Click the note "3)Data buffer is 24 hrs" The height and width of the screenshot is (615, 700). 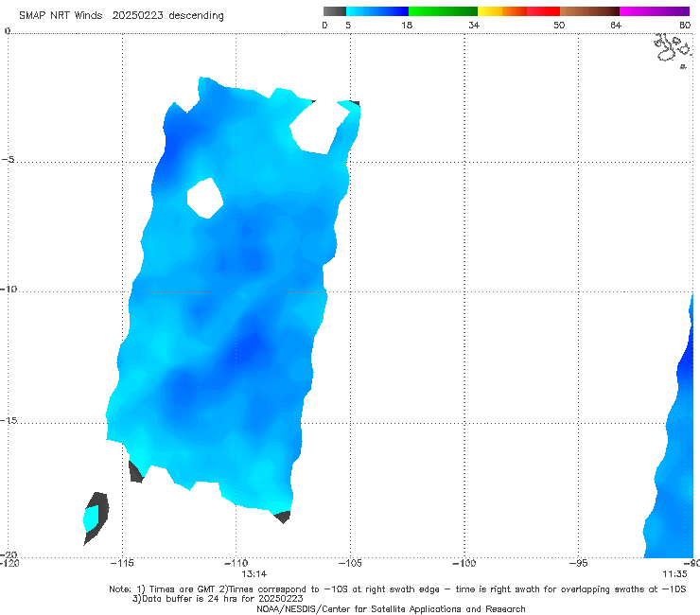(218, 599)
